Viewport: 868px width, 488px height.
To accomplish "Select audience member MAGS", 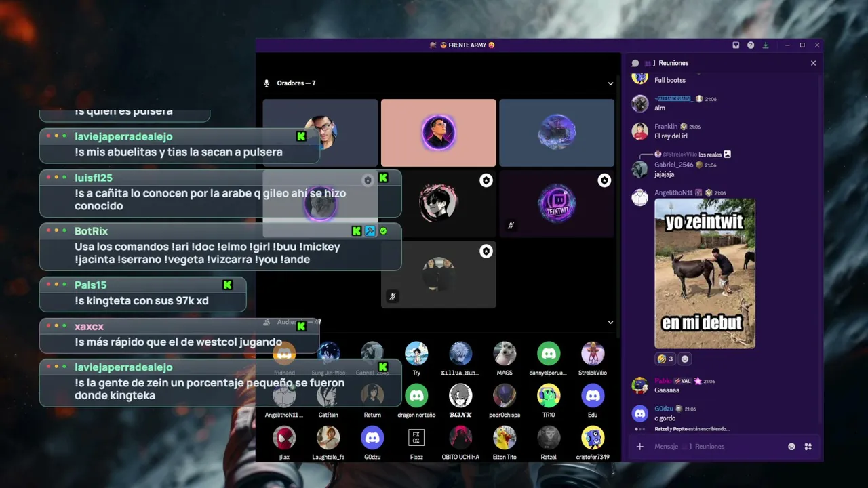I will [505, 359].
